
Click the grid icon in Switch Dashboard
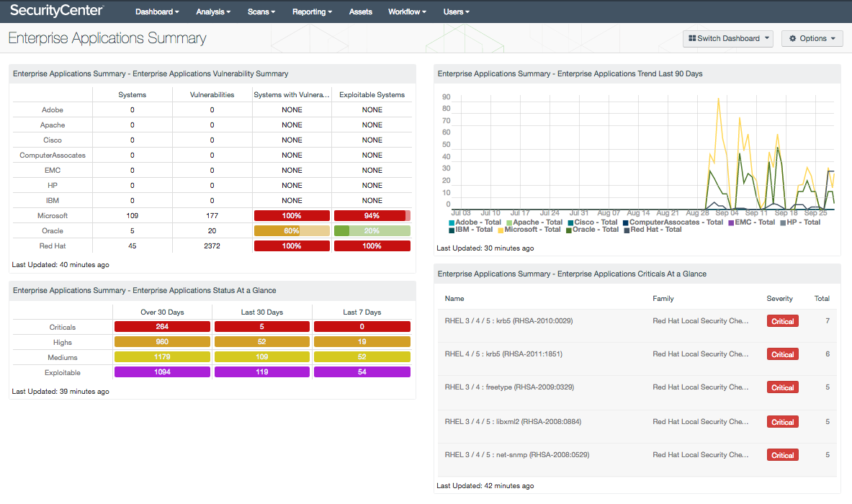pos(692,39)
